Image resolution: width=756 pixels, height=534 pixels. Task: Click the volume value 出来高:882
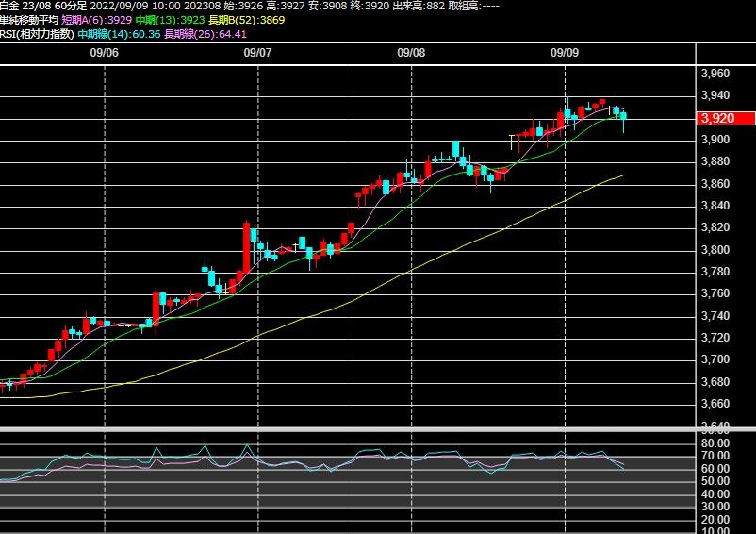pos(419,7)
